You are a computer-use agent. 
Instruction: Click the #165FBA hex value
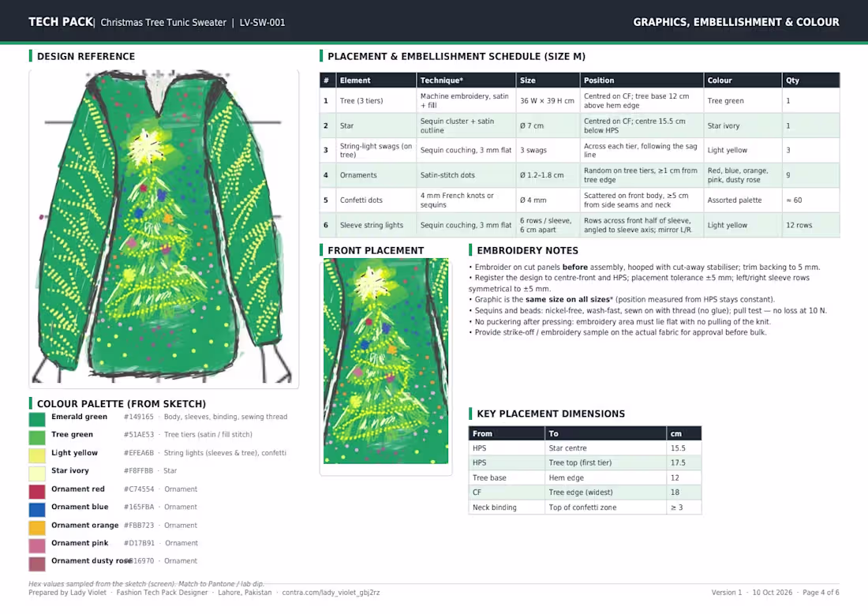(x=138, y=507)
